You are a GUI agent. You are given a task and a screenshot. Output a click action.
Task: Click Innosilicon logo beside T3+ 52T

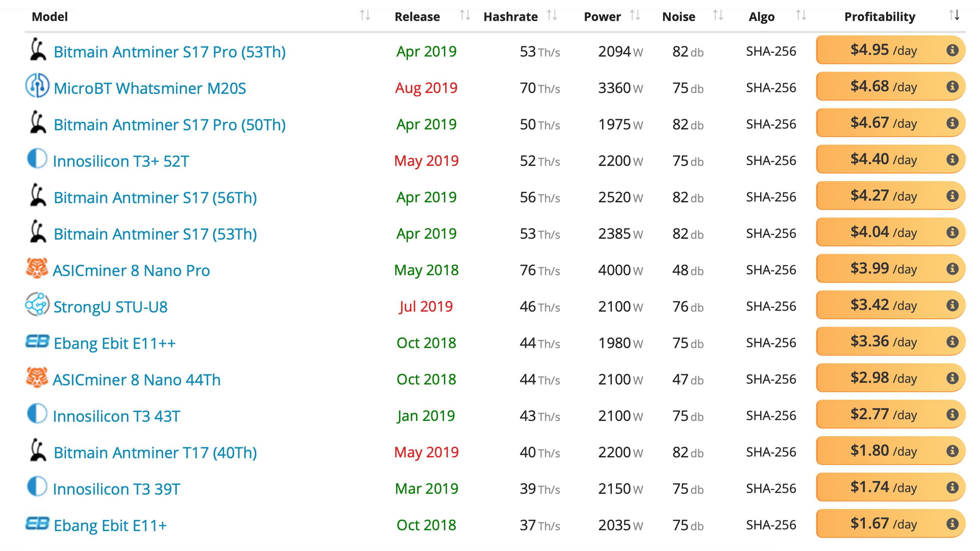pyautogui.click(x=37, y=159)
